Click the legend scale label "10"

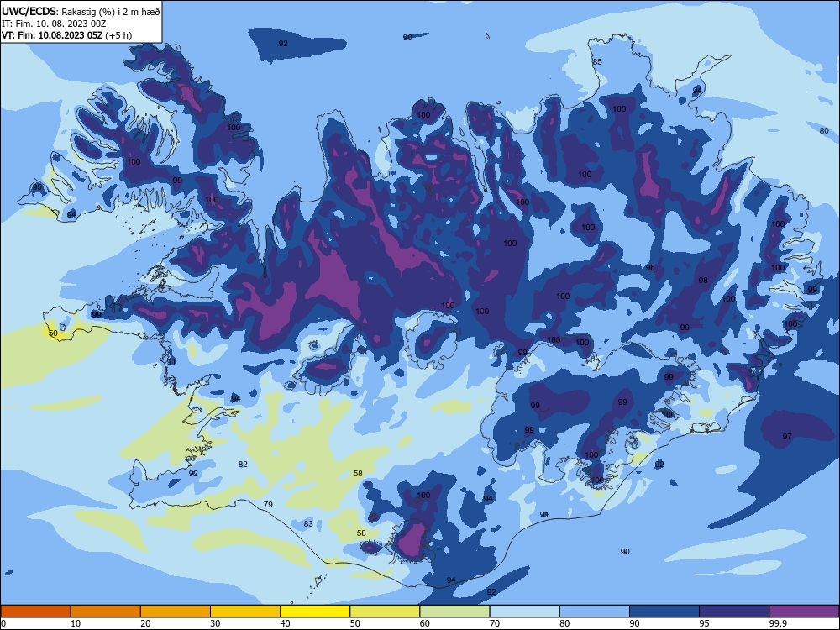click(x=76, y=623)
